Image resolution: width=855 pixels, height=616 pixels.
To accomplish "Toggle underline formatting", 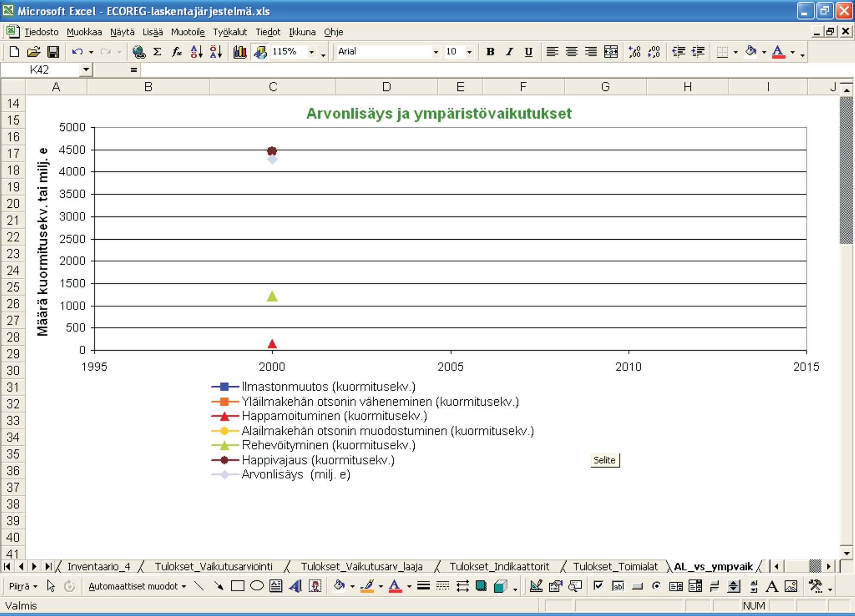I will tap(529, 52).
